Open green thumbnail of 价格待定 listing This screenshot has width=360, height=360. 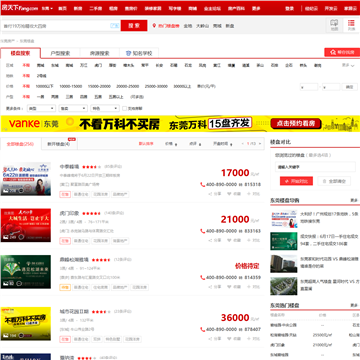coord(26,272)
